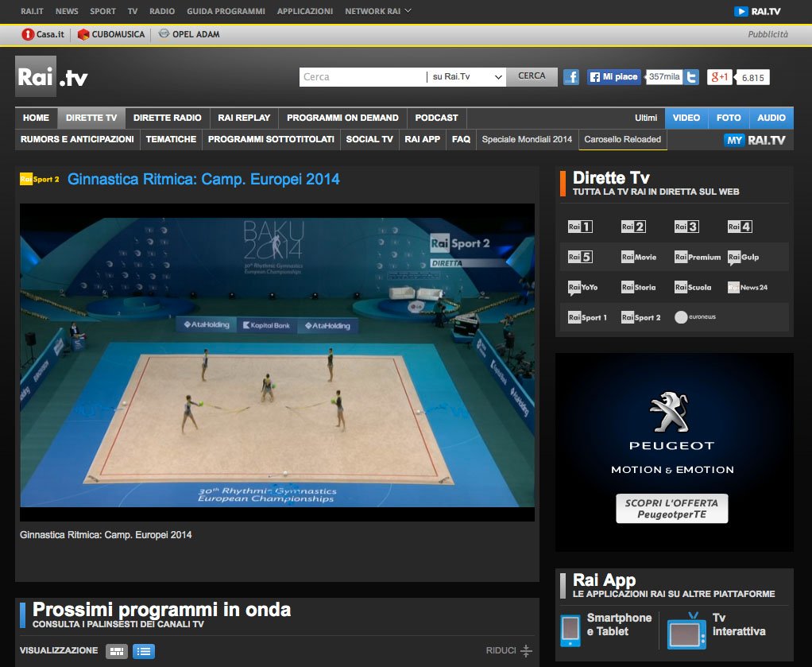The image size is (812, 667).
Task: Open the Rai Sport 1 live channel
Action: click(587, 317)
